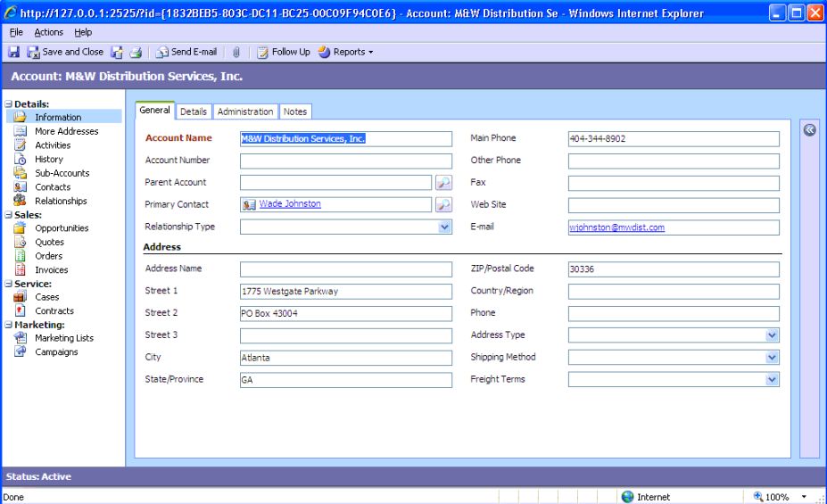Click the Follow Up label

291,52
